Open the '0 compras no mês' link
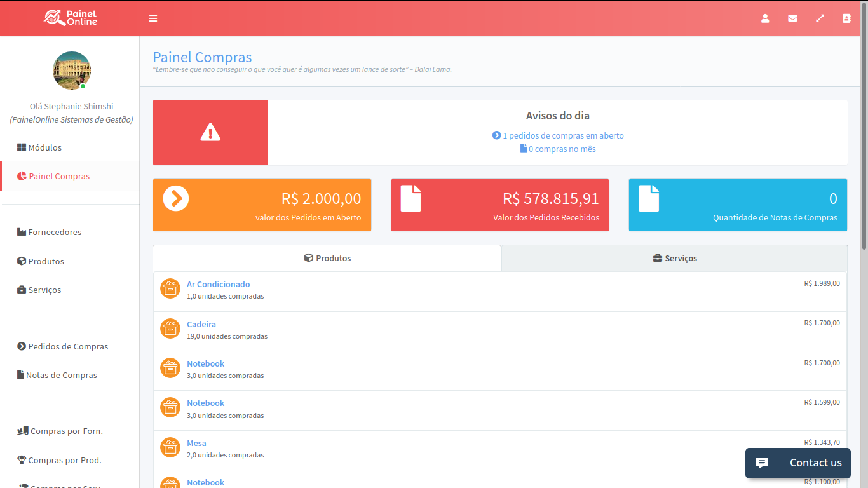This screenshot has height=488, width=868. [x=562, y=149]
